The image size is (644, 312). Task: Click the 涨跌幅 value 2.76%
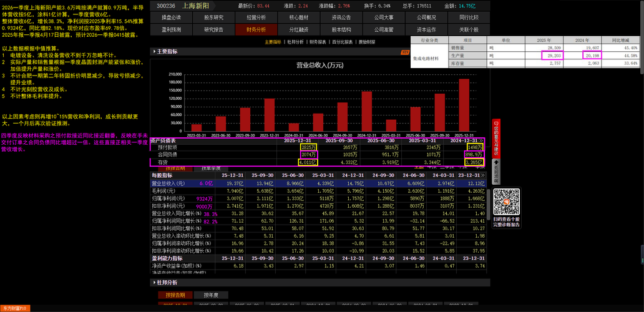[343, 6]
